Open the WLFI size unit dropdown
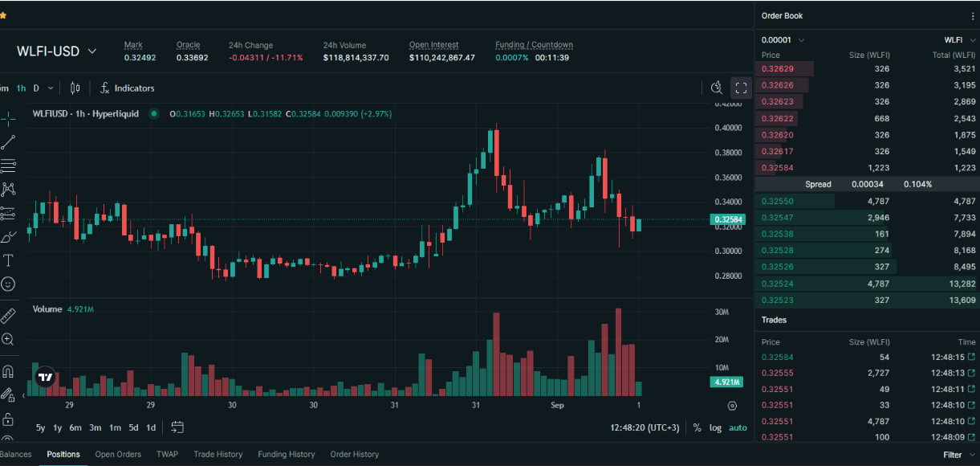 pos(958,39)
